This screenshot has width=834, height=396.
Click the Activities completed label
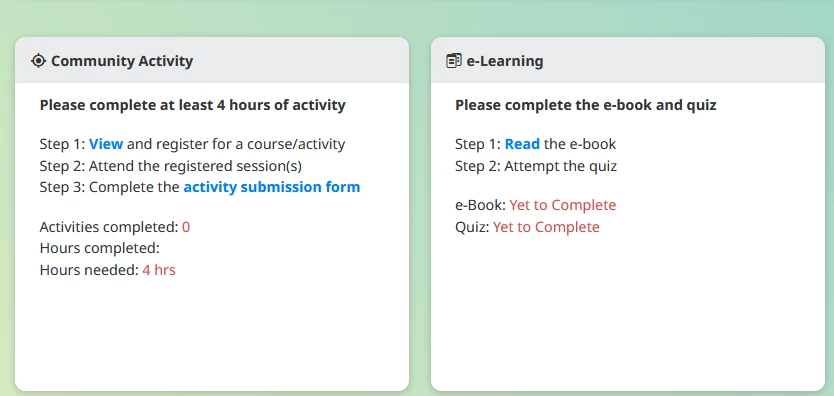point(109,227)
